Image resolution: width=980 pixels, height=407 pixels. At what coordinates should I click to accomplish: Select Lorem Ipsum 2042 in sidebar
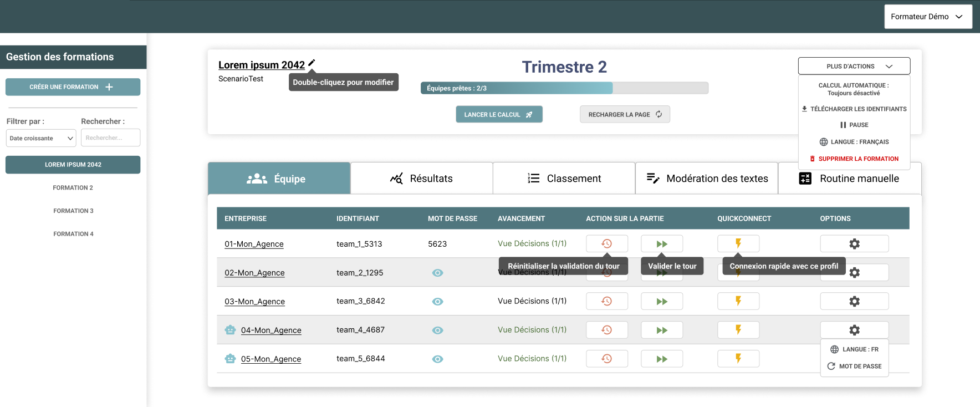coord(73,165)
